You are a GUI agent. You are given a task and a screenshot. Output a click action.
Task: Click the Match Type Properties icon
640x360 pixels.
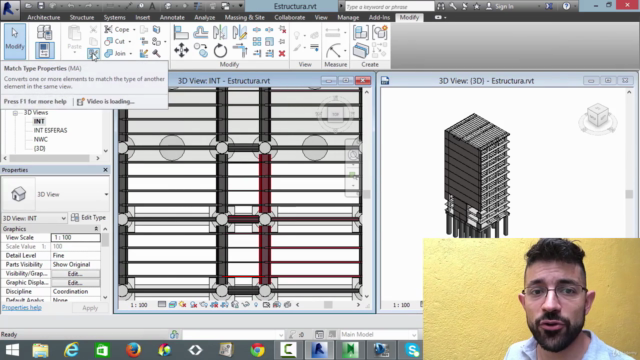[x=93, y=53]
